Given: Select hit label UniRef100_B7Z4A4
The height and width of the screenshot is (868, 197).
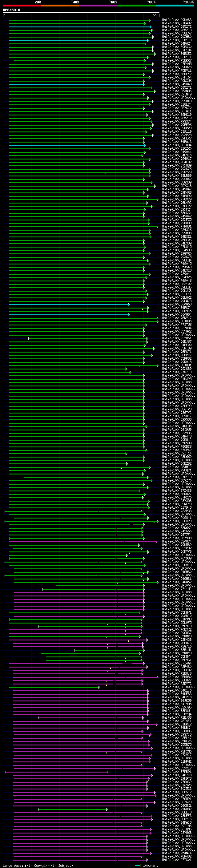Looking at the screenshot, I should click(x=177, y=664).
